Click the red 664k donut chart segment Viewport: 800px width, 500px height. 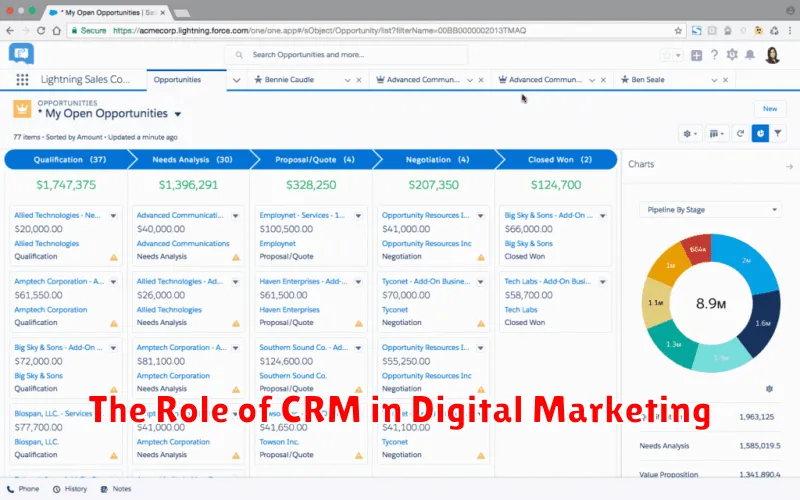tap(697, 249)
